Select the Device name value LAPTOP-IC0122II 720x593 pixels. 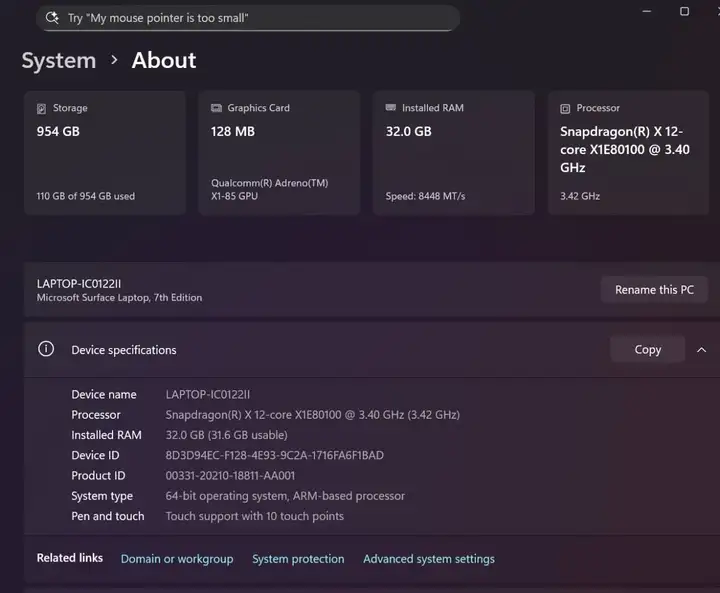pos(208,395)
